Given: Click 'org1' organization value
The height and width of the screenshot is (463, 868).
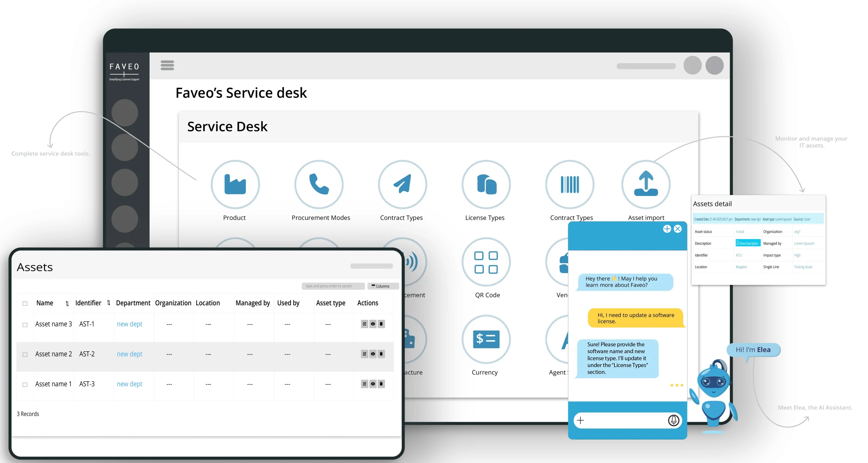Looking at the screenshot, I should click(797, 232).
